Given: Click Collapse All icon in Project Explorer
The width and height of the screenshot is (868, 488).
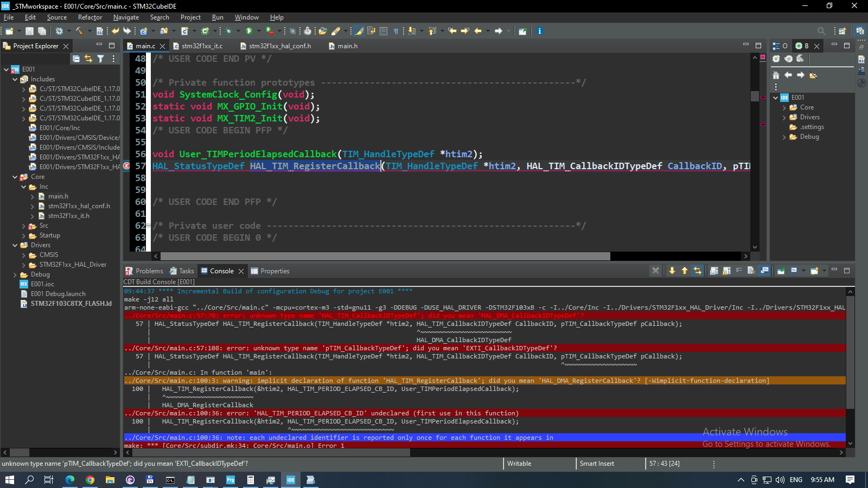Looking at the screenshot, I should click(x=76, y=59).
